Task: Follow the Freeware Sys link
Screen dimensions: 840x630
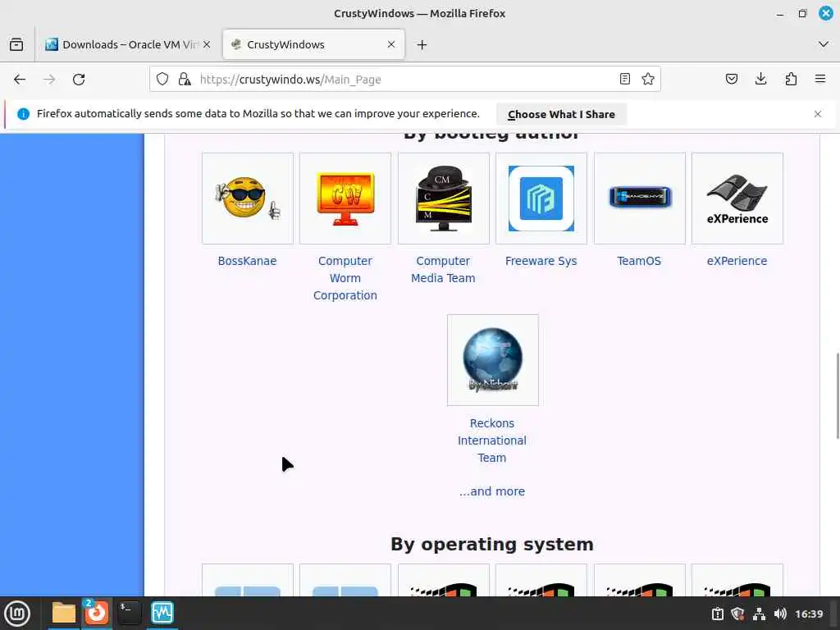Action: [541, 261]
